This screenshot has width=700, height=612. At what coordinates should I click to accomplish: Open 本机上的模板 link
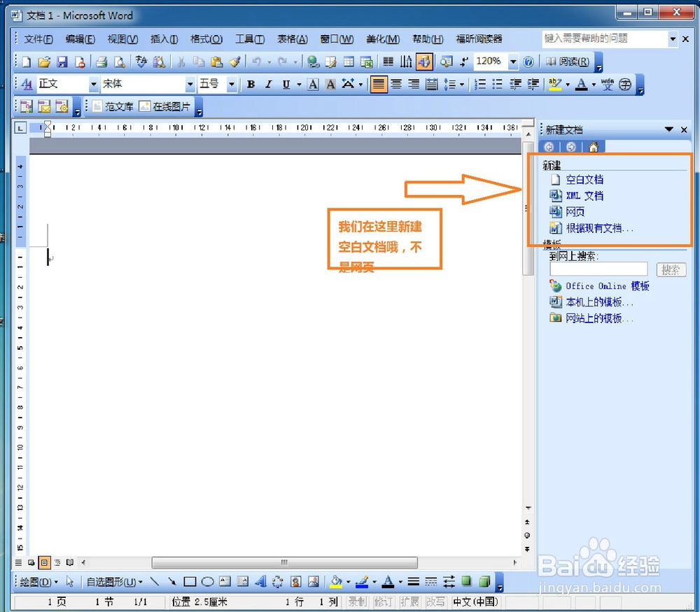coord(599,302)
